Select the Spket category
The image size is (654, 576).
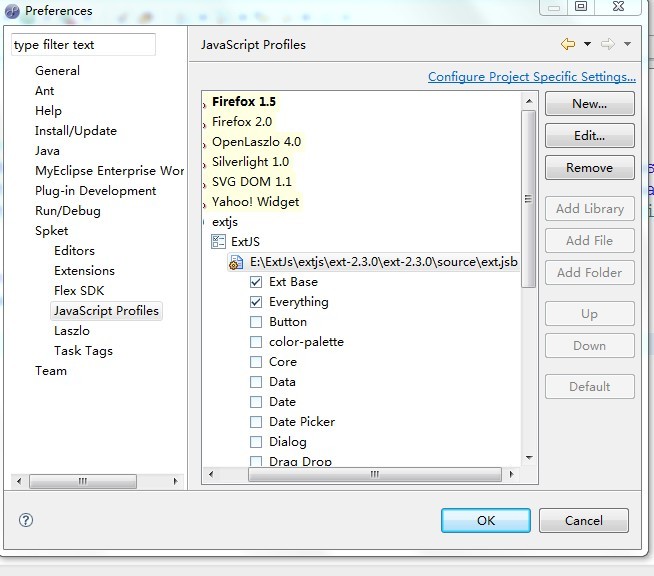coord(51,231)
